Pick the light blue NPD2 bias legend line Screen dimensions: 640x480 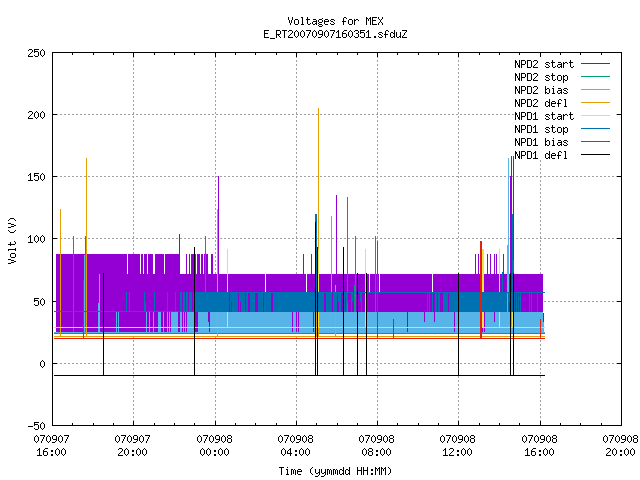click(x=595, y=90)
